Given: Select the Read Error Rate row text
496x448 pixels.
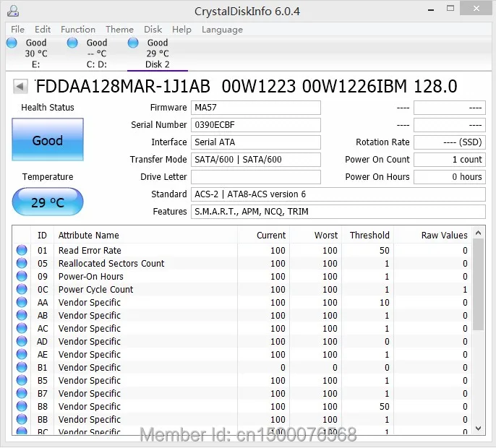Looking at the screenshot, I should [90, 251].
